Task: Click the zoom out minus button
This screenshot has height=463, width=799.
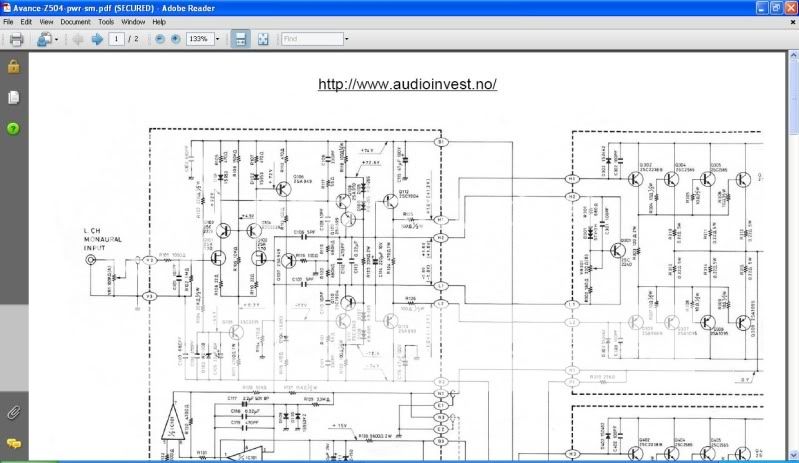Action: (160, 39)
